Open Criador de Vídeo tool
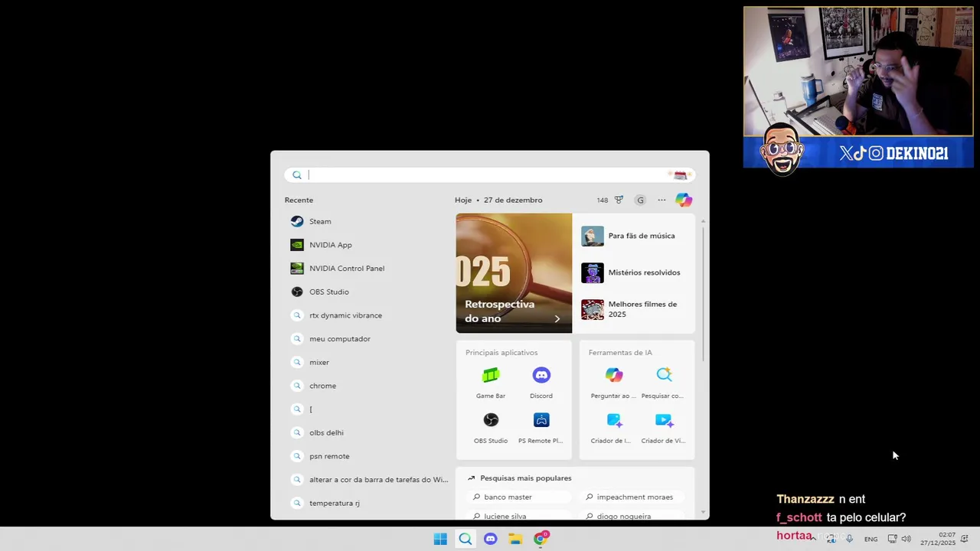Screen dimensions: 980x551 point(664,428)
